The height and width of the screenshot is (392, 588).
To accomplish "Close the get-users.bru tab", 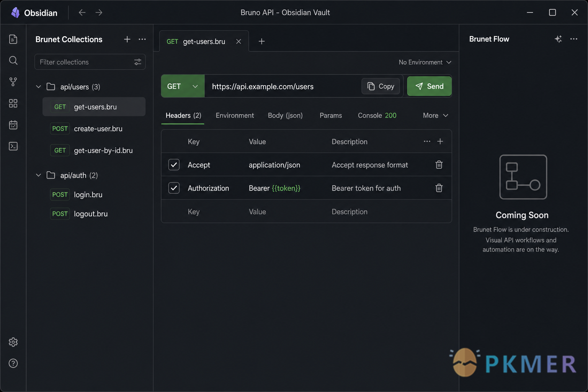I will (238, 41).
